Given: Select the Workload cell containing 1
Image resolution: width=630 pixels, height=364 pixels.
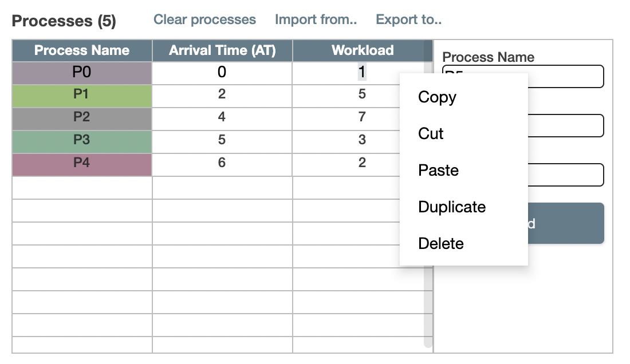Looking at the screenshot, I should [x=363, y=73].
